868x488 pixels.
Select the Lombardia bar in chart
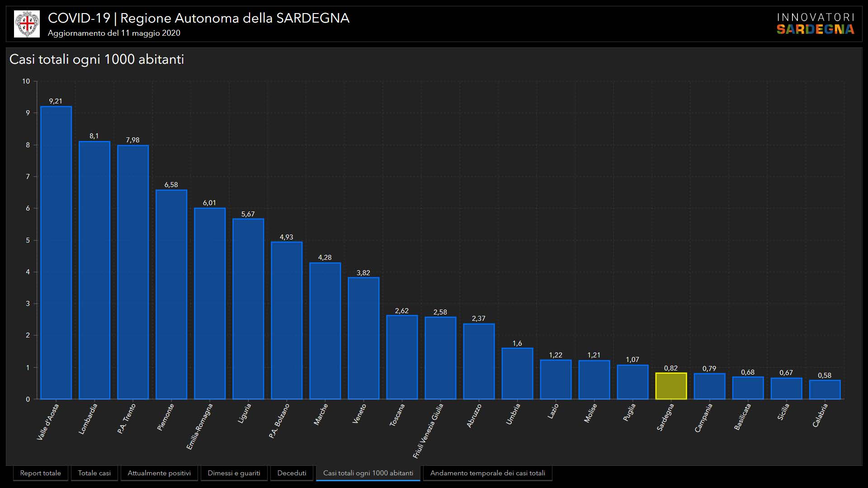coord(94,271)
